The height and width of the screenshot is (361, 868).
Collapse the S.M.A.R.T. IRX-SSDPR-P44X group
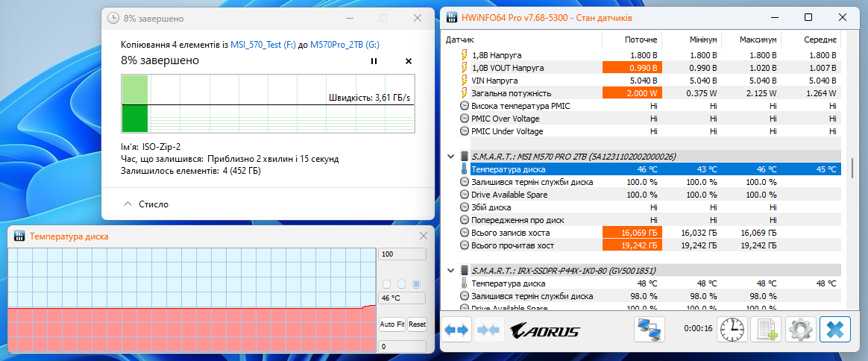(x=450, y=271)
